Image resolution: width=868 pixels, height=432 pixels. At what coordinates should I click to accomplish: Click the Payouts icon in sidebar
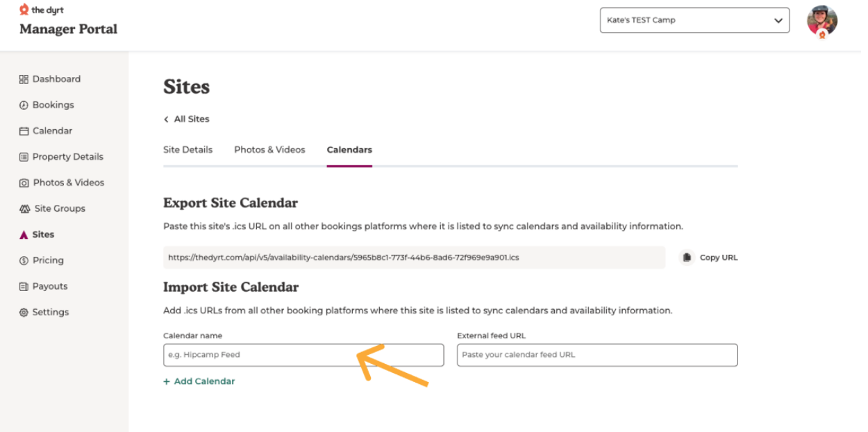(24, 287)
